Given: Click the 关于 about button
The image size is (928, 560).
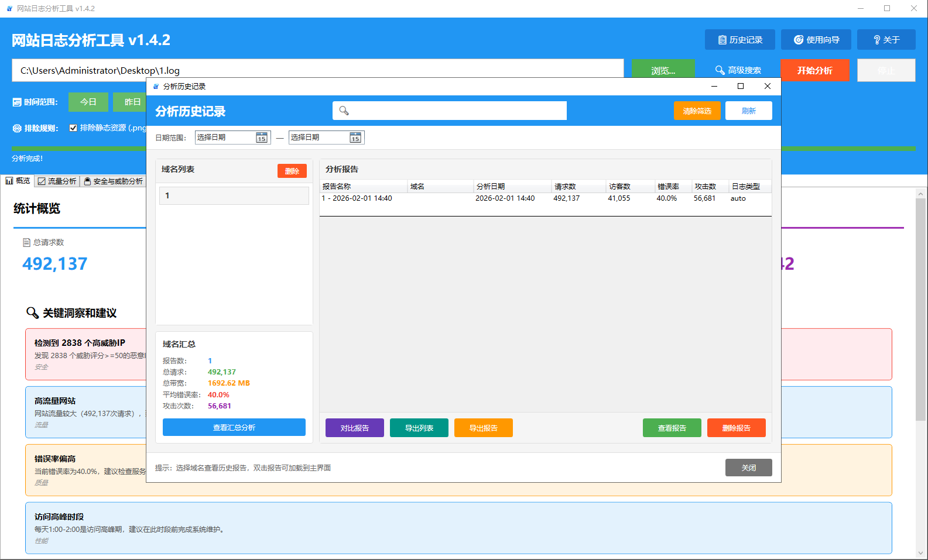Looking at the screenshot, I should point(886,40).
